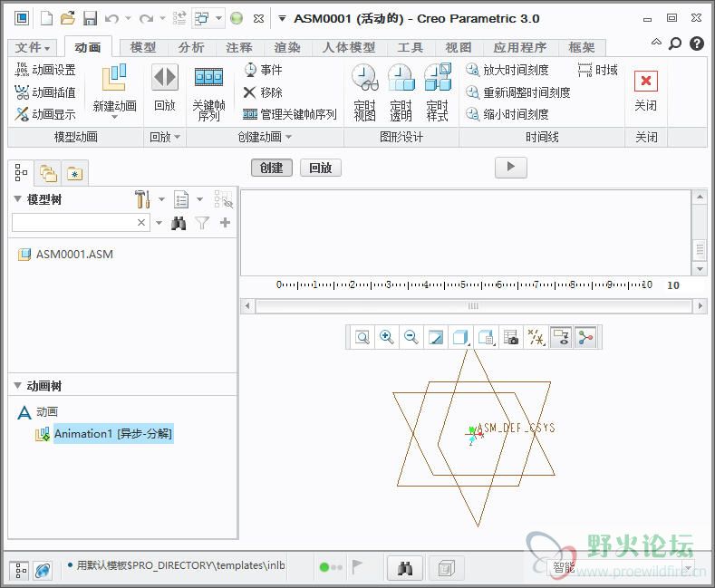This screenshot has width=715, height=588.
Task: Zoom in time scale (放大时间刻度)
Action: [507, 70]
